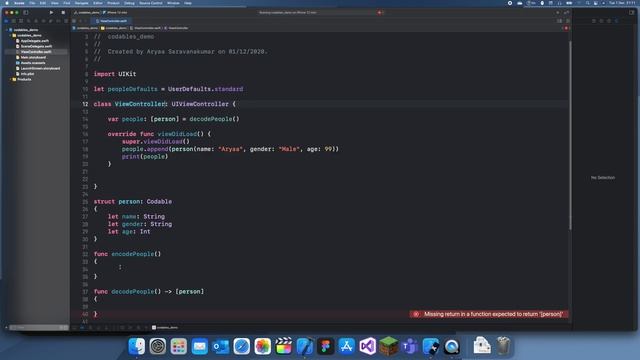
Task: Open the Product menu
Action: point(113,3)
